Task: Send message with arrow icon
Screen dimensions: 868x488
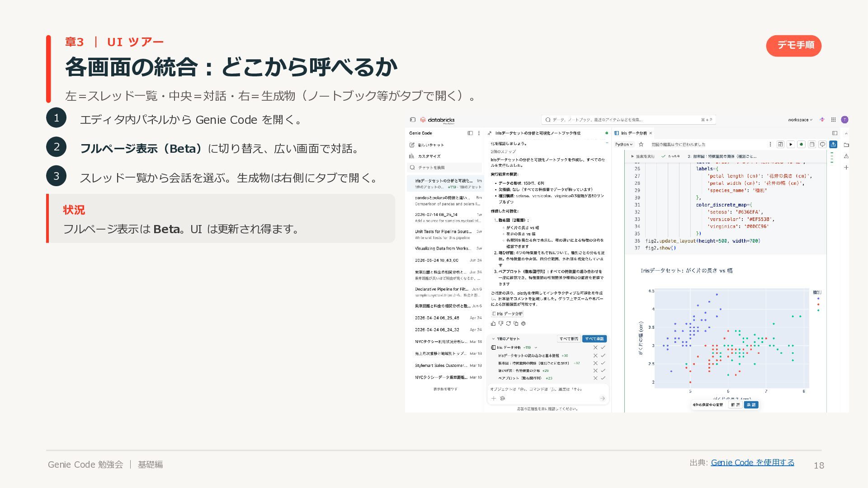Action: click(602, 399)
